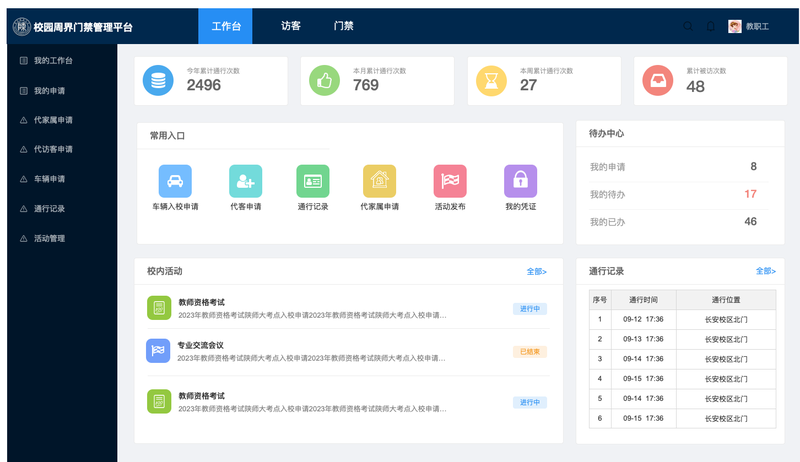Open 活动发布 flag icon shortcut
This screenshot has height=462, width=800.
tap(450, 181)
